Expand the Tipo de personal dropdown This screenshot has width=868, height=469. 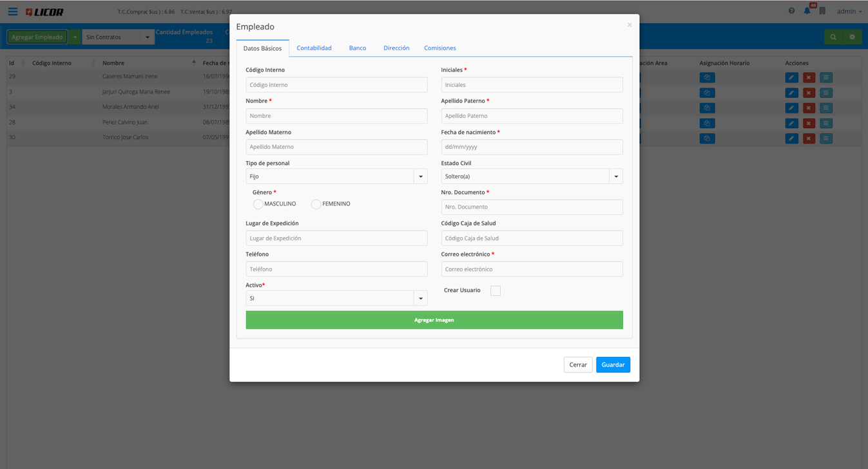tap(420, 177)
